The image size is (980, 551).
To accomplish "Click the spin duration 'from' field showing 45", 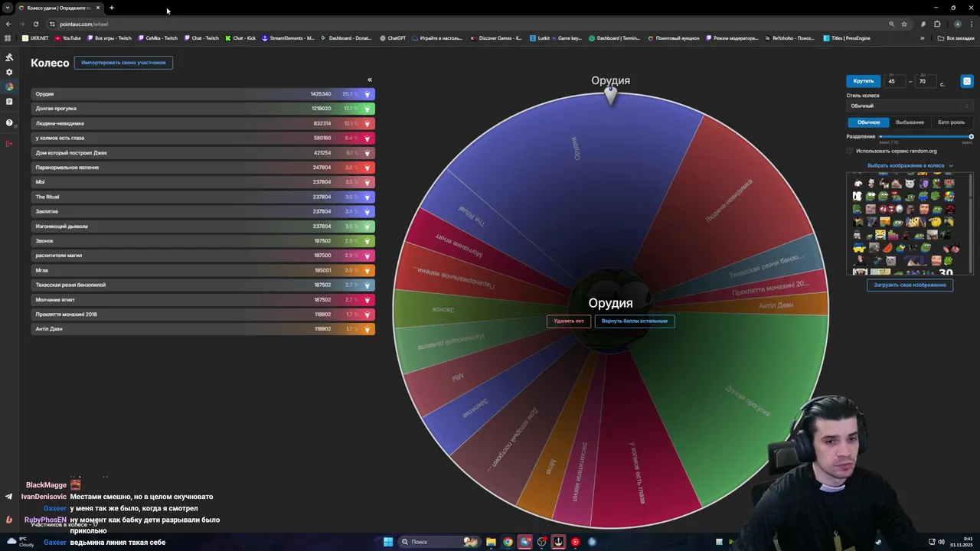I will coord(895,81).
